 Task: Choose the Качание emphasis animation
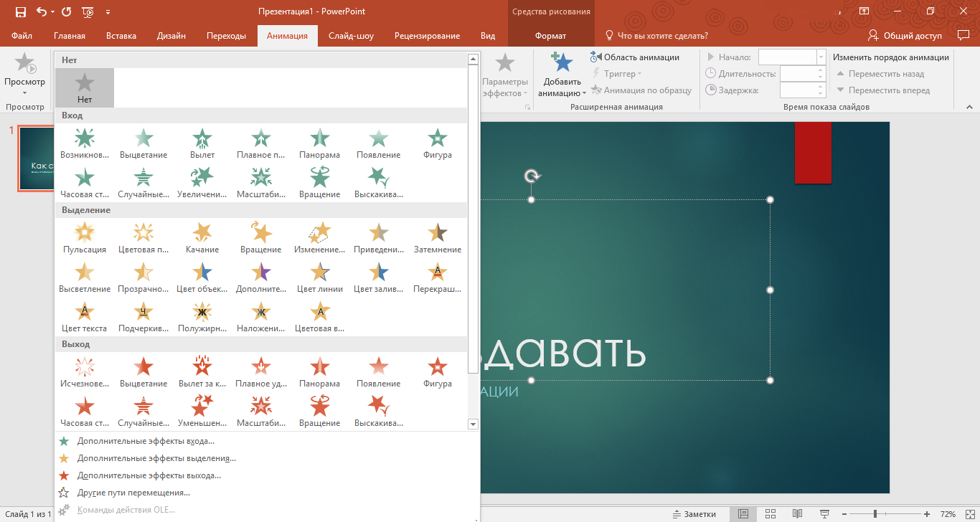[x=202, y=237]
